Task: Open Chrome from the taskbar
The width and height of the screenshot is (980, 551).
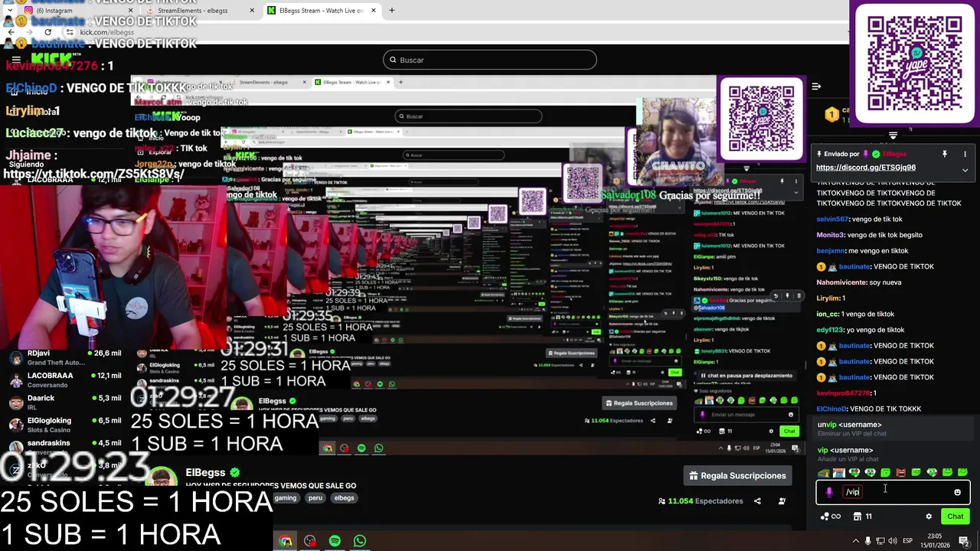Action: click(x=286, y=541)
